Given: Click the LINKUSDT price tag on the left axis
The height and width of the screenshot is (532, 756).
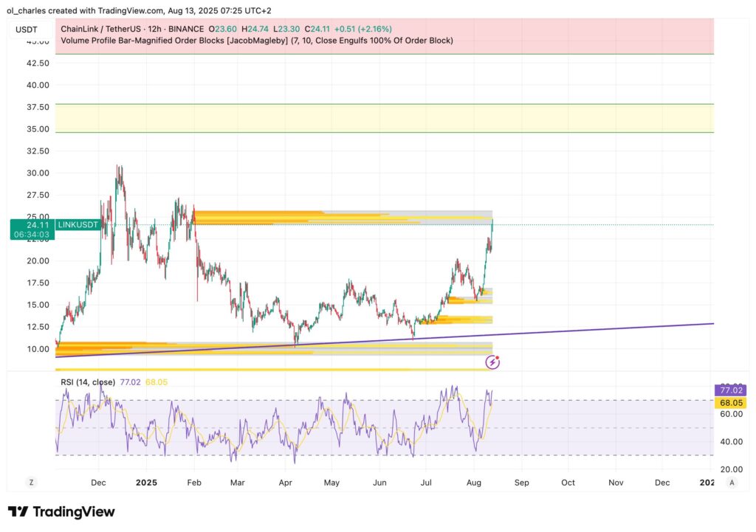Looking at the screenshot, I should (x=77, y=224).
